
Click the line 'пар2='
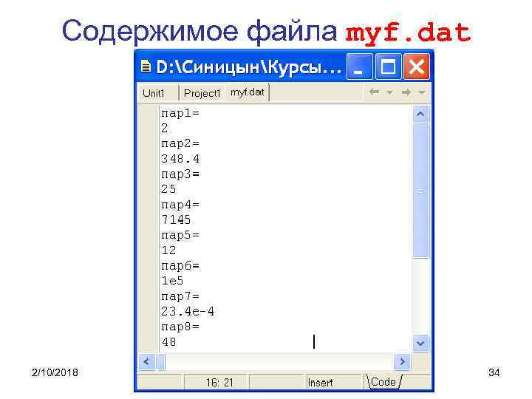coord(180,143)
